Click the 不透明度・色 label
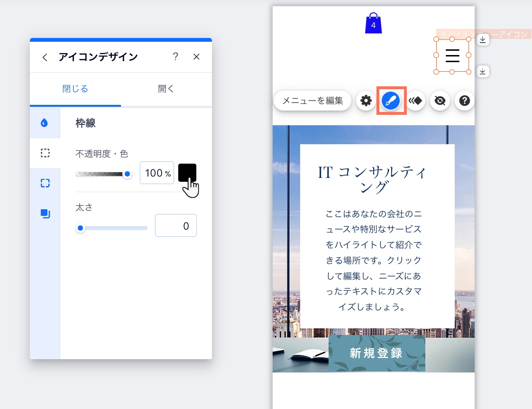532x409 pixels. coord(101,154)
